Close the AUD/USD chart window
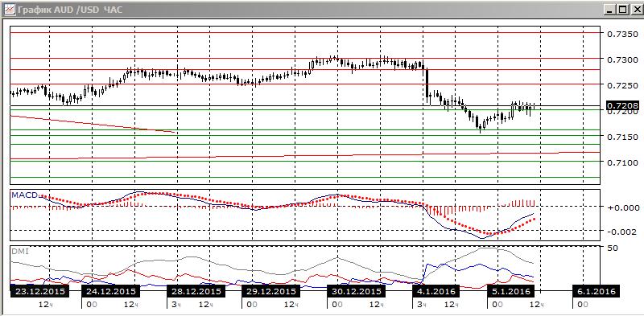The image size is (644, 316). pyautogui.click(x=634, y=9)
